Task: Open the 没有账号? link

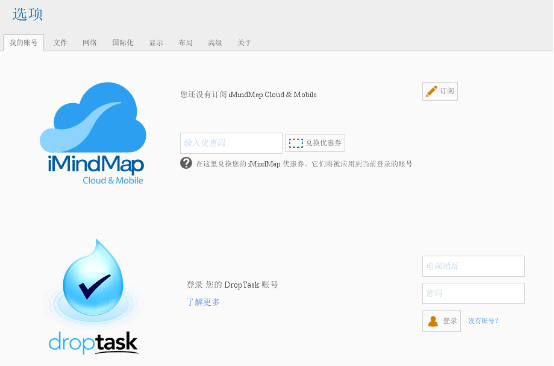Action: coord(483,321)
